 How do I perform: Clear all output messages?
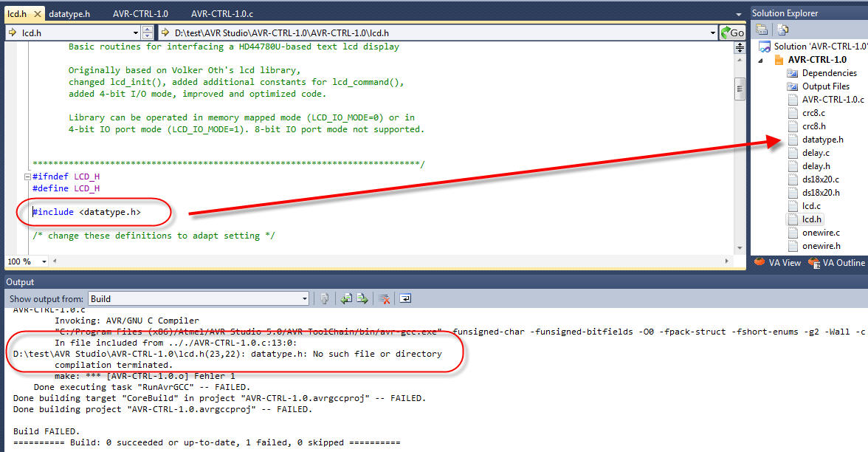384,298
